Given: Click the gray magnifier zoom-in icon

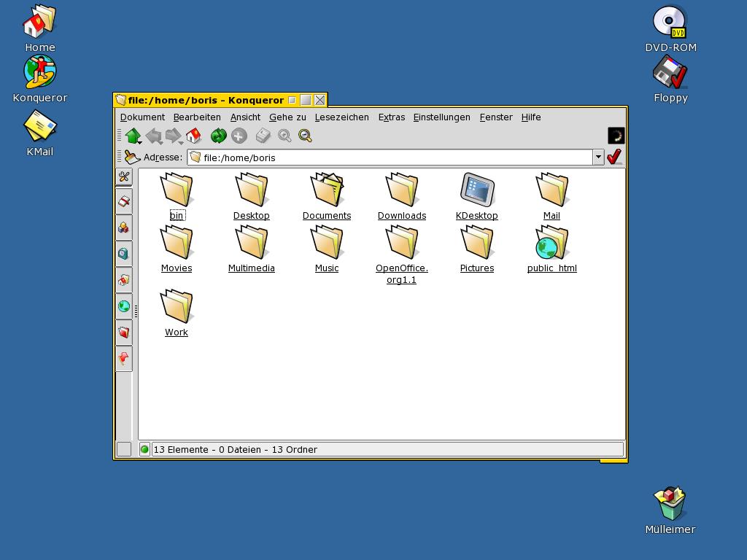Looking at the screenshot, I should pyautogui.click(x=285, y=136).
